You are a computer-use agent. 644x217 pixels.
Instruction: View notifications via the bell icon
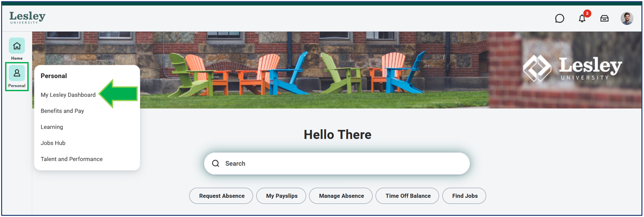click(x=582, y=18)
